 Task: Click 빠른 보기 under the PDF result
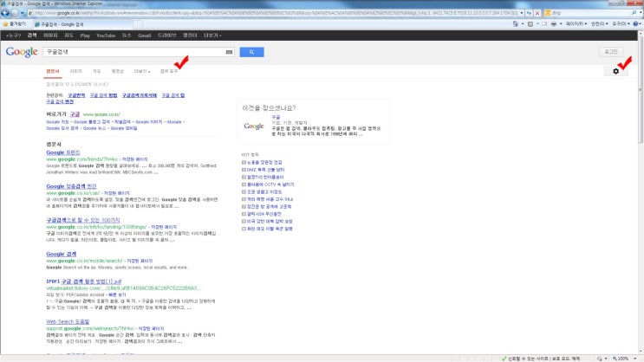click(x=117, y=294)
